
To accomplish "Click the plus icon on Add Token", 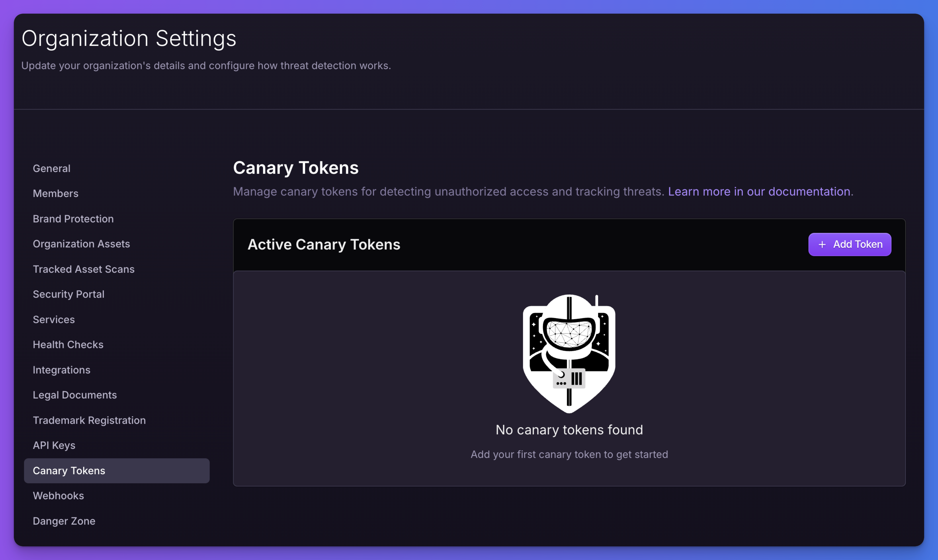I will [x=822, y=245].
